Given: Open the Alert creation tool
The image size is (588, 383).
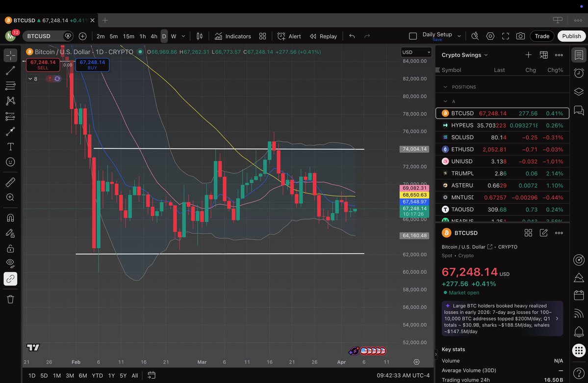Looking at the screenshot, I should click(289, 36).
